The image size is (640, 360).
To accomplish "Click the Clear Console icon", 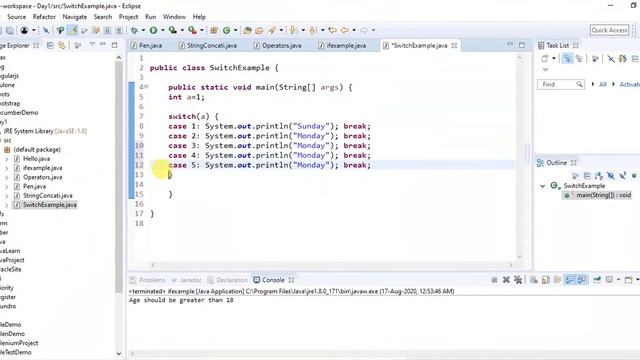I will point(533,280).
